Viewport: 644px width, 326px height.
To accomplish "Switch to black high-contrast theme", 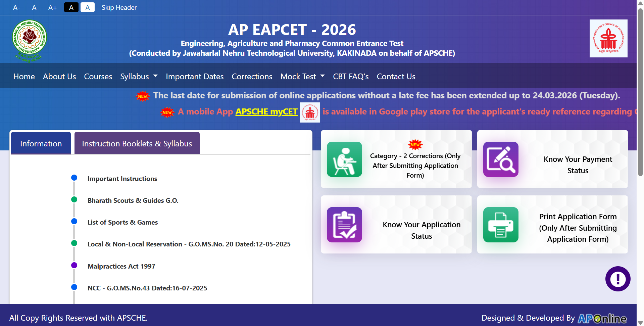I will (x=71, y=7).
